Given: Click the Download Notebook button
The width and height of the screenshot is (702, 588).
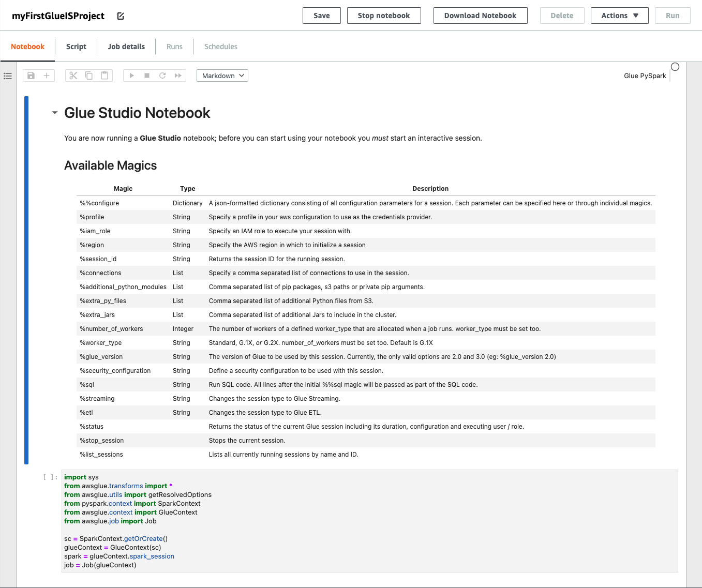Looking at the screenshot, I should (x=481, y=16).
